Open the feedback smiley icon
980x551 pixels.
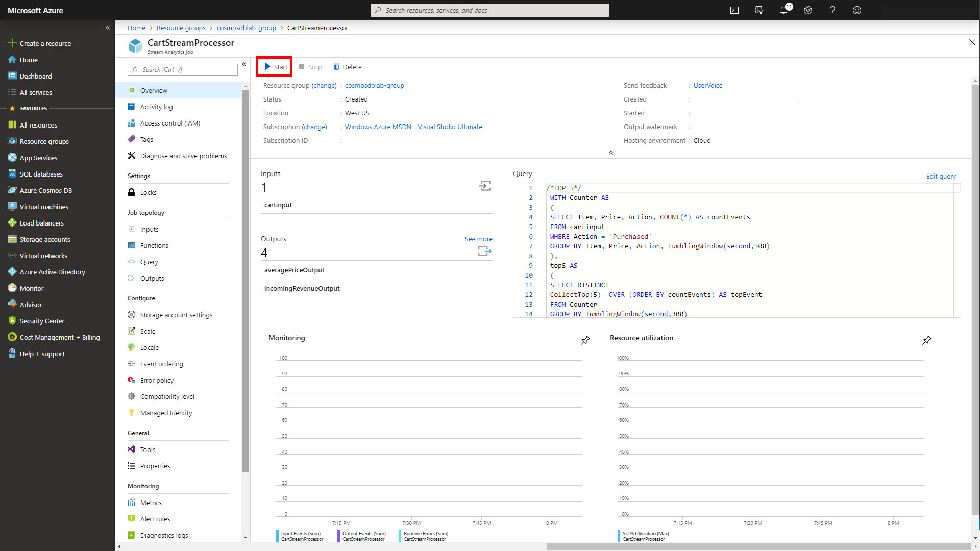(857, 10)
